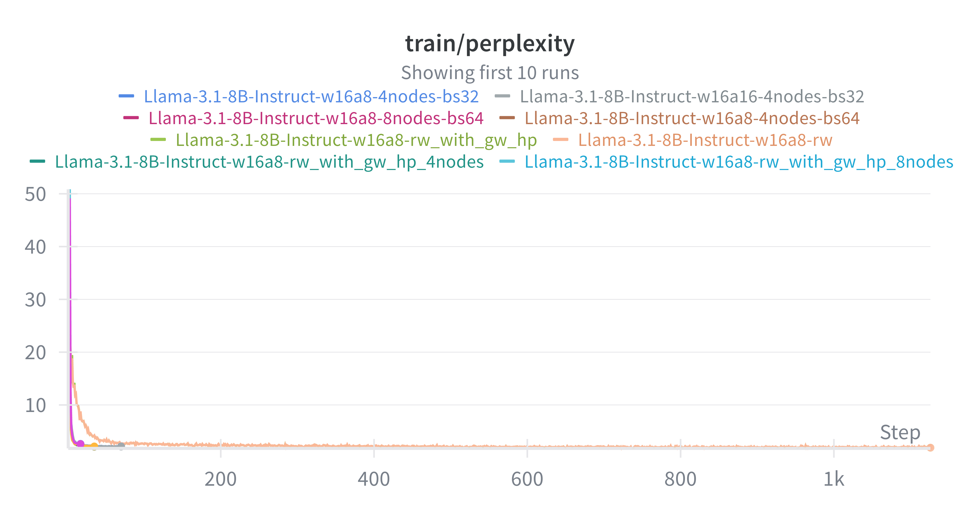Select the Llama-3.1-8B-Instruct-w16a8-rw legend label

pyautogui.click(x=705, y=140)
